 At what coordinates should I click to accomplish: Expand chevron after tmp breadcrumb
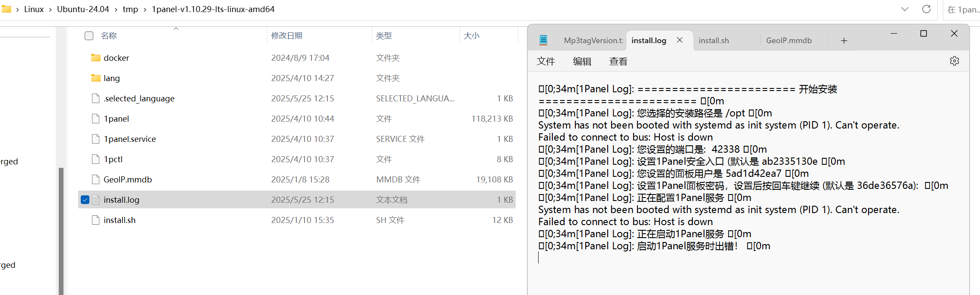point(145,9)
